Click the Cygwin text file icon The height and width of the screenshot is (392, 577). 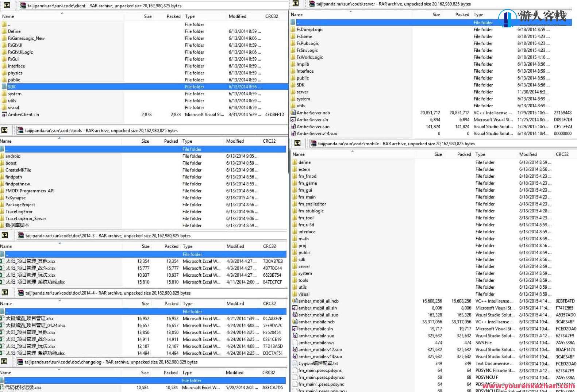pos(295,364)
